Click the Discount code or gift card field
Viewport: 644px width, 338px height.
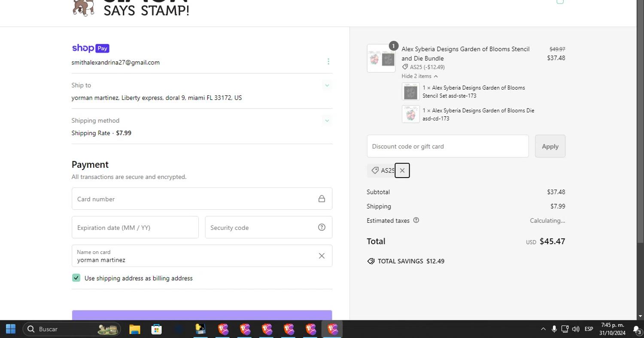[448, 146]
